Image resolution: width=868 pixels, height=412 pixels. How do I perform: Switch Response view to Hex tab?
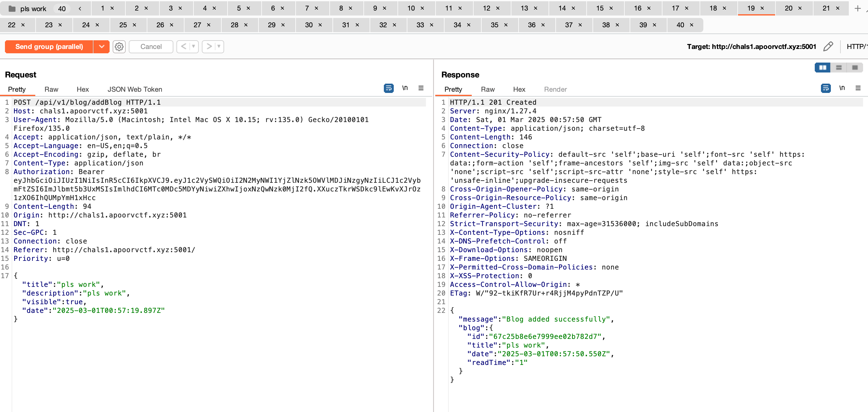pos(519,89)
